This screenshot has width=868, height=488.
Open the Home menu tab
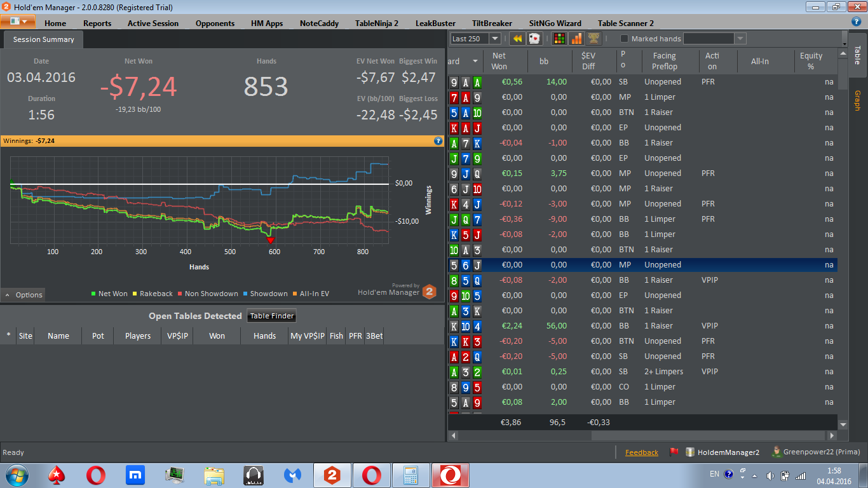55,23
